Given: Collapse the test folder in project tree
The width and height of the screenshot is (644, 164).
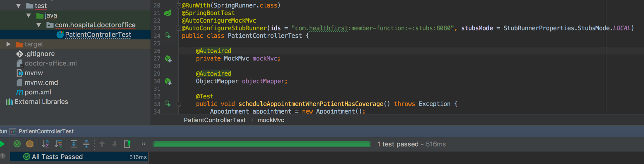Looking at the screenshot, I should pos(19,6).
